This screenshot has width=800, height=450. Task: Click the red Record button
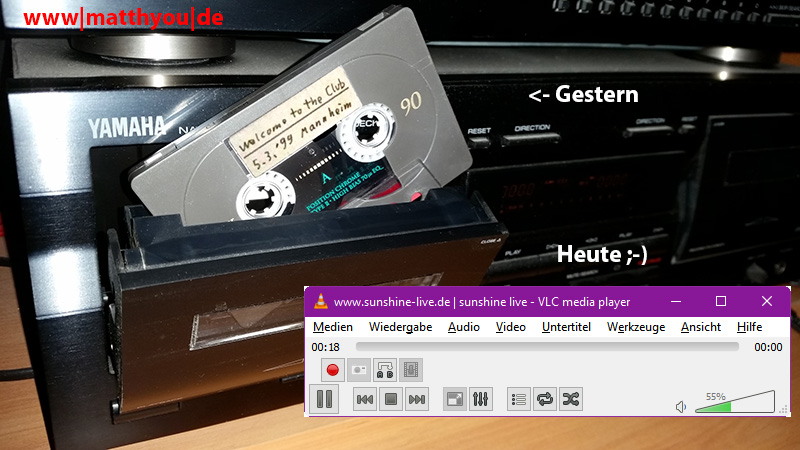pos(334,370)
